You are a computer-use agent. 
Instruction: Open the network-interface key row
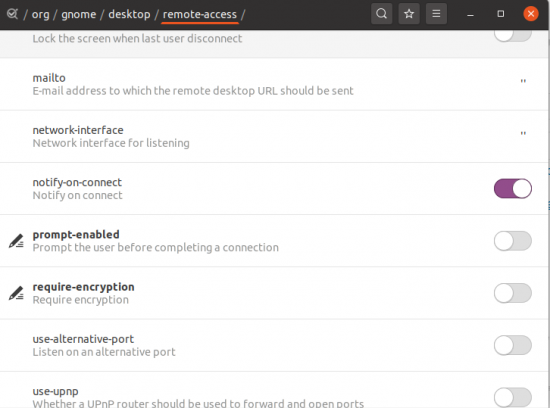coord(274,136)
